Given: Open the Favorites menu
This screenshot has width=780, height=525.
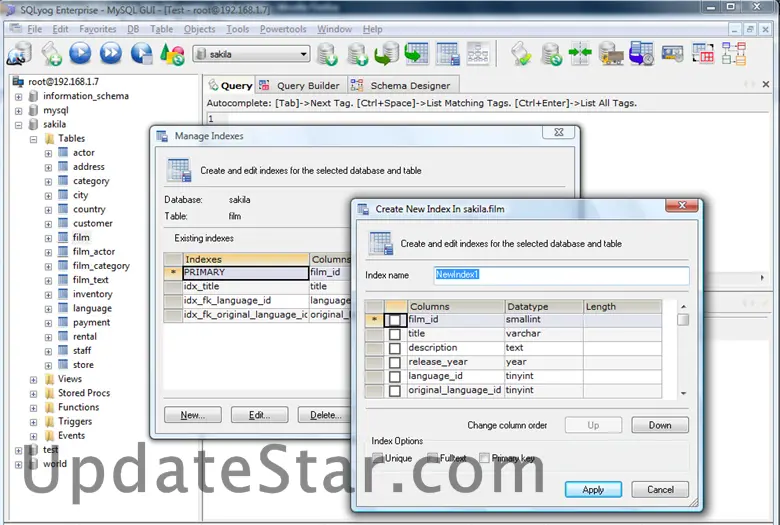Looking at the screenshot, I should point(98,29).
